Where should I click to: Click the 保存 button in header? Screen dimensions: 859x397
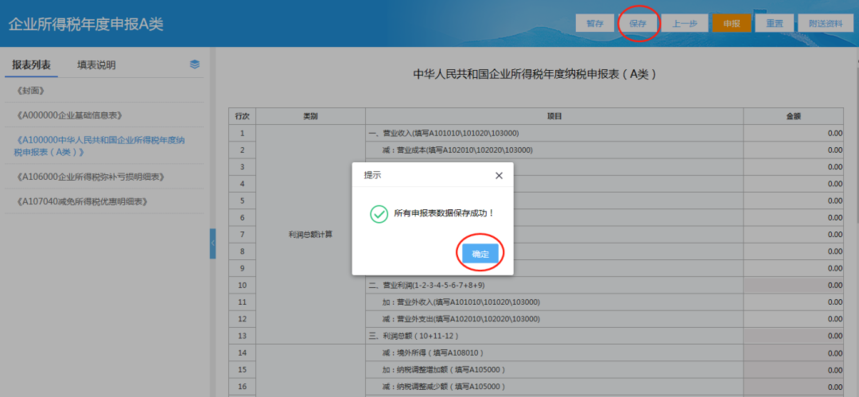click(x=638, y=24)
